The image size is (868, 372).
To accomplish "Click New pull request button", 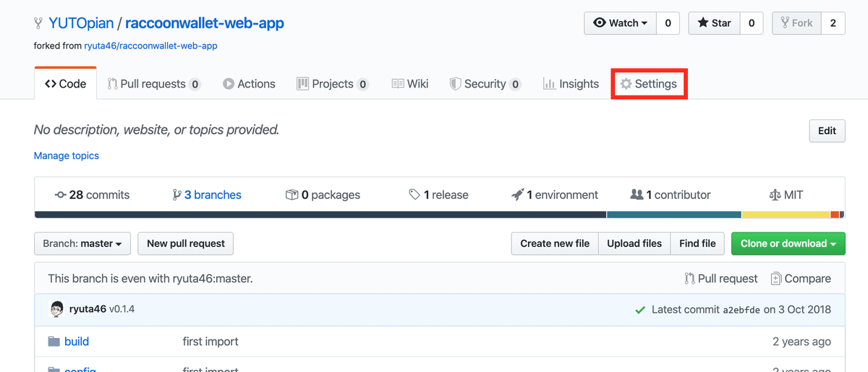I will (186, 243).
